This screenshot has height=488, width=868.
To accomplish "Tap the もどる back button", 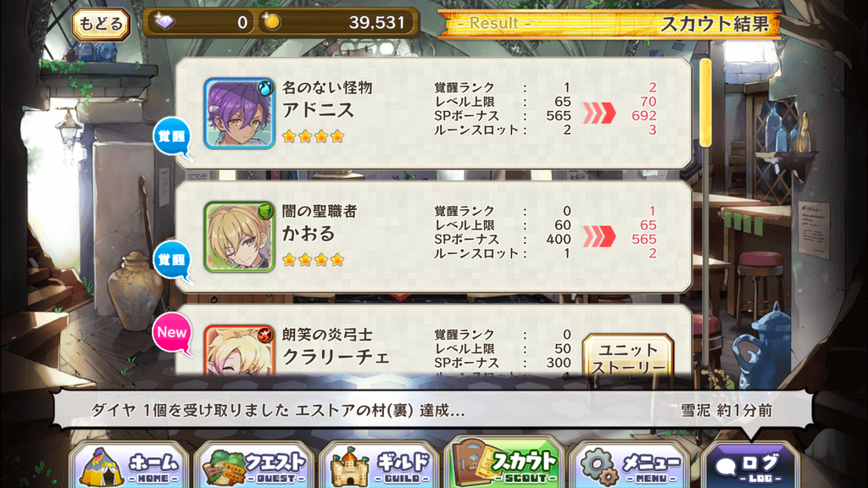I will click(x=101, y=24).
